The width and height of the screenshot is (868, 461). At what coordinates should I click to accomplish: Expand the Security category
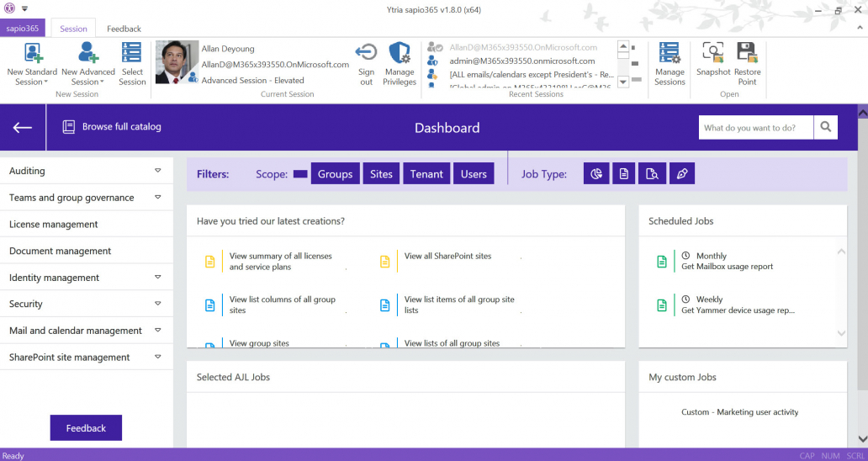point(158,304)
